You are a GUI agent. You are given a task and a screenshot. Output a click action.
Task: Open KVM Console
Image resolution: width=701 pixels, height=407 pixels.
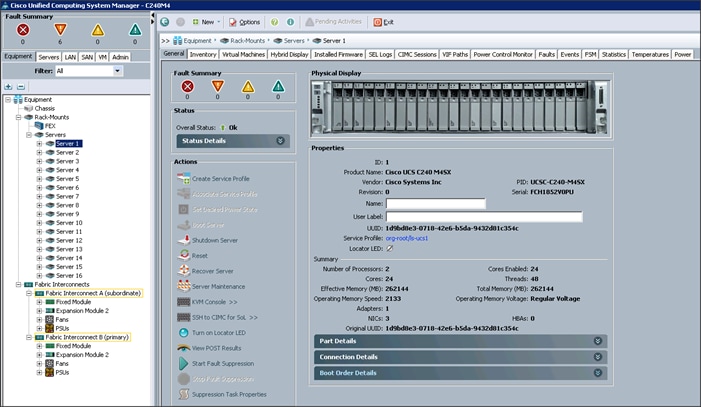click(207, 300)
